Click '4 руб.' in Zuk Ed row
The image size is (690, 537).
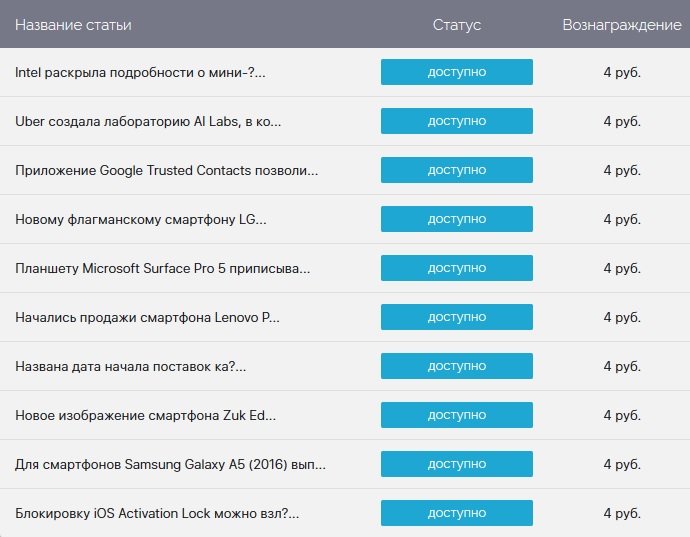coord(622,415)
